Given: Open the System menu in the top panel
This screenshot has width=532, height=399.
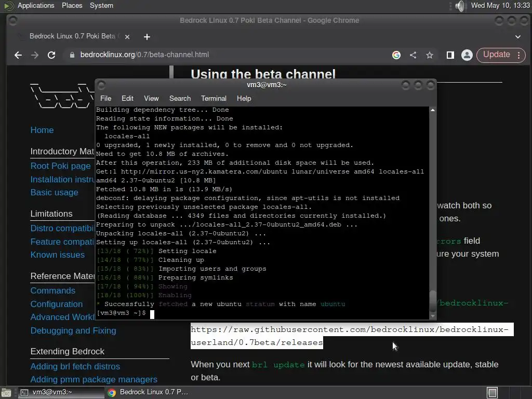Looking at the screenshot, I should (x=101, y=5).
